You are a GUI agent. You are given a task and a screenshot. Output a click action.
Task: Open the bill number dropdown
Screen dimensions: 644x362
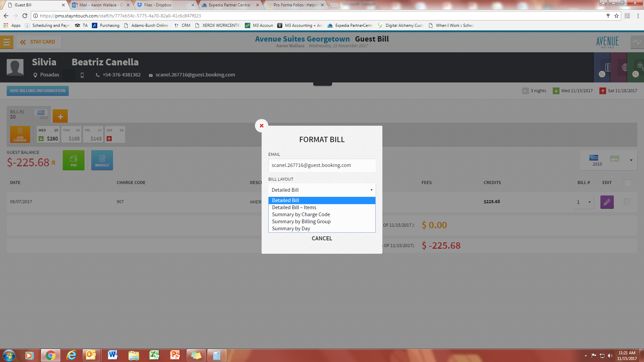coord(584,202)
